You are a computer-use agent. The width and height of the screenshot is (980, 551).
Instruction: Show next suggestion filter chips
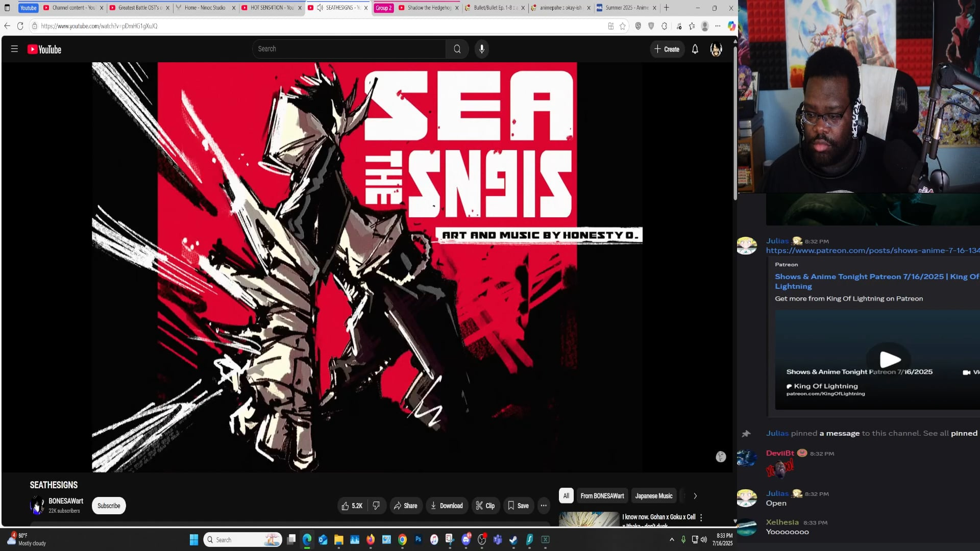pos(695,496)
